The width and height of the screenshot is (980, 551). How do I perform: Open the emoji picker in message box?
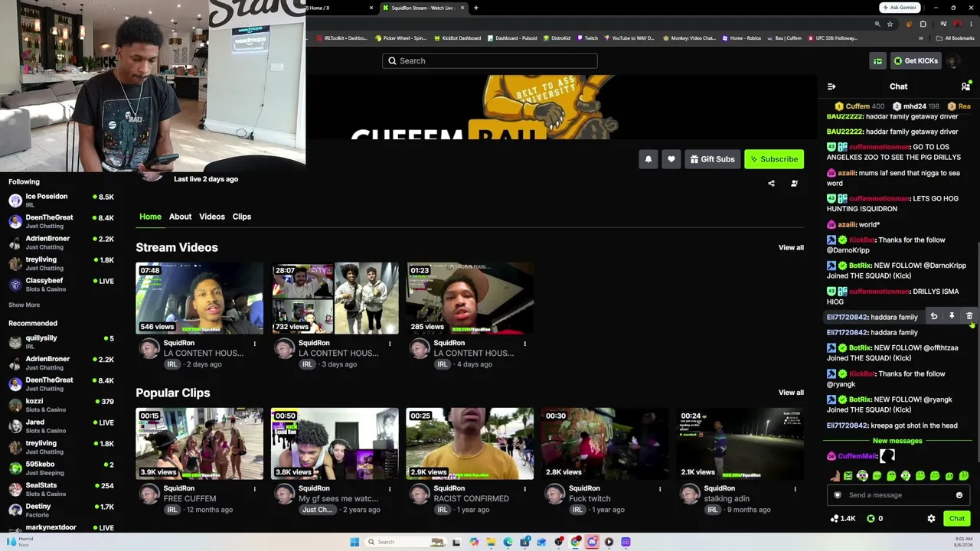[959, 495]
